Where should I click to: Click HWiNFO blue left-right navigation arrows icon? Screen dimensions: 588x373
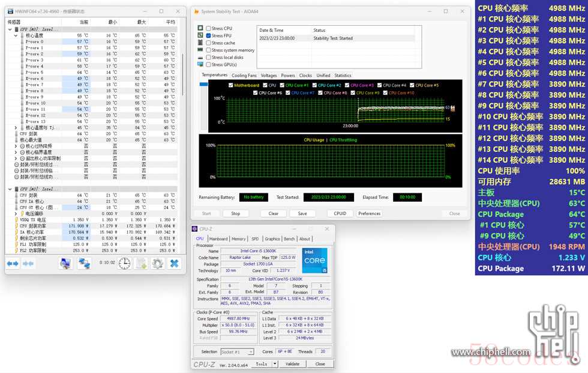(13, 264)
